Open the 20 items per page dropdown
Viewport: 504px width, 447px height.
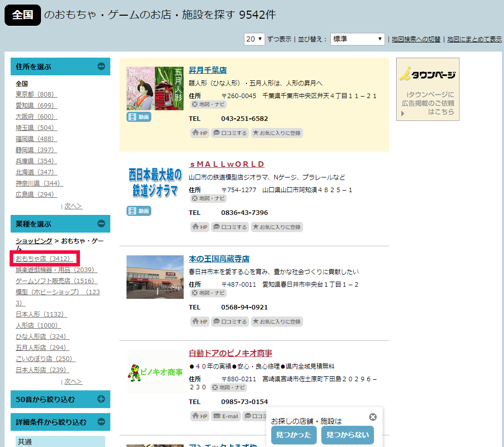pos(254,39)
